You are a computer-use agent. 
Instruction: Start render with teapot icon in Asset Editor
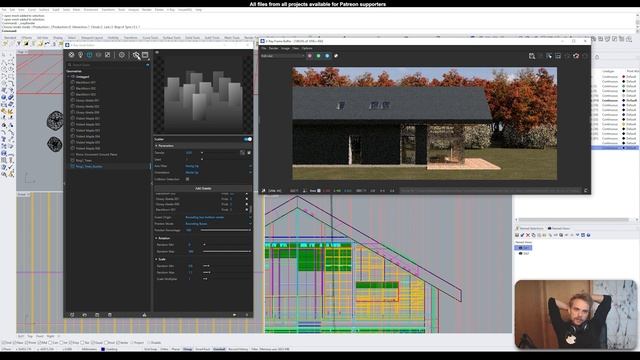136,55
